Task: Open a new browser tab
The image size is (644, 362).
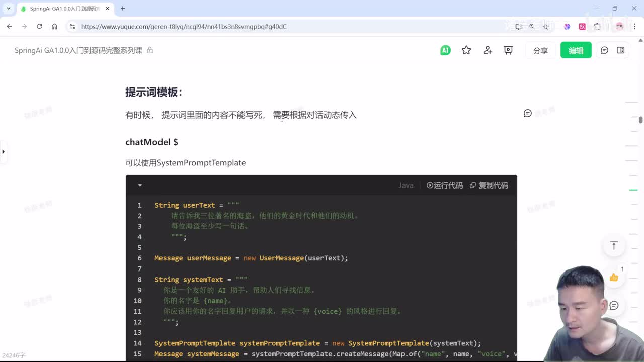Action: click(x=123, y=9)
